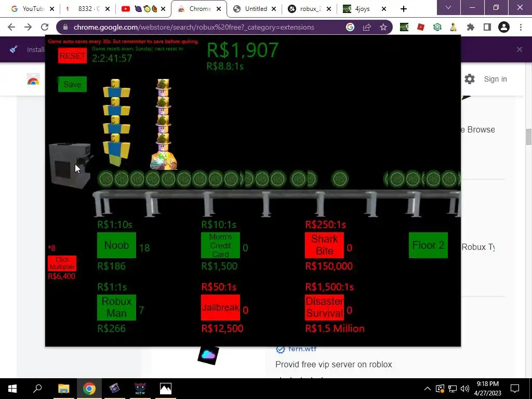Reload the current page
Image resolution: width=532 pixels, height=399 pixels.
(45, 27)
